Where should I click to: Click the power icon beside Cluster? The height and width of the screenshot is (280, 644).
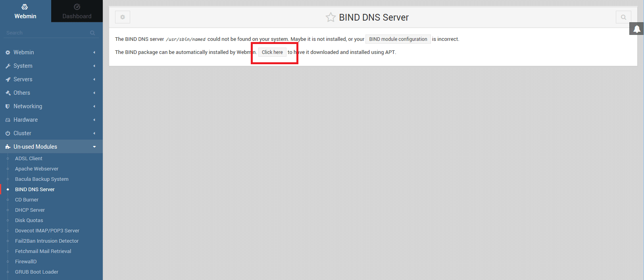coord(8,133)
